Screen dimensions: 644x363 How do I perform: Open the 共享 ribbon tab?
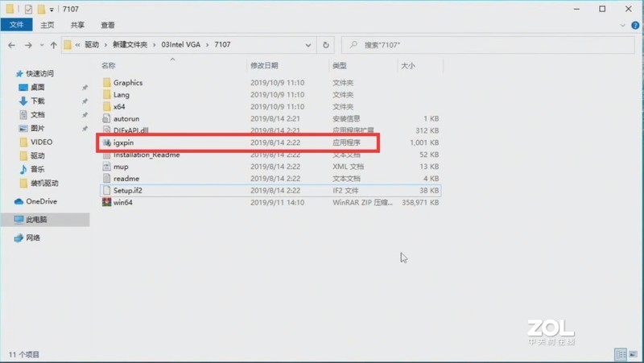point(77,25)
